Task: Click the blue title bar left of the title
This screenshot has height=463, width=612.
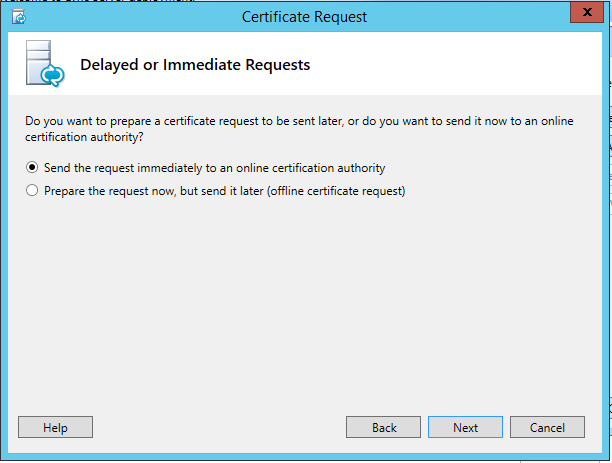Action: (130, 17)
